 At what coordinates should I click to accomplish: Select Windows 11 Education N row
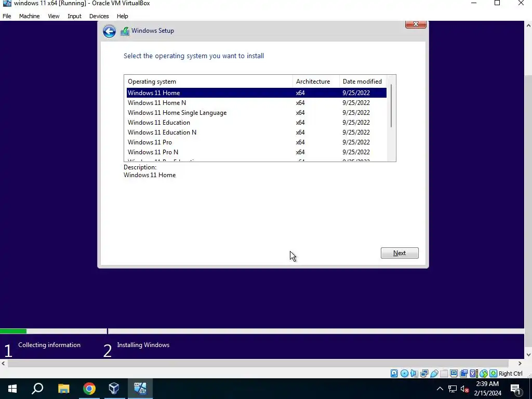[x=257, y=132]
